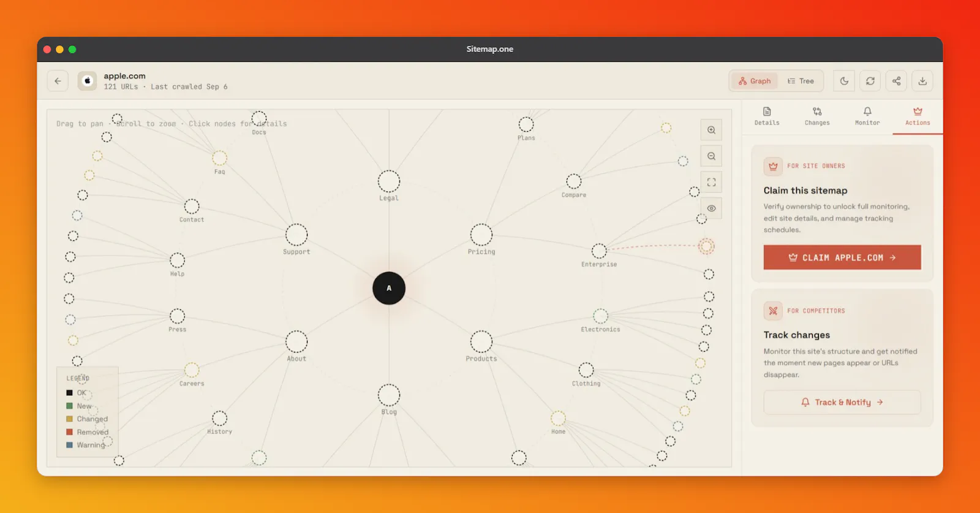The image size is (980, 513).
Task: Select the Press node
Action: (x=177, y=316)
